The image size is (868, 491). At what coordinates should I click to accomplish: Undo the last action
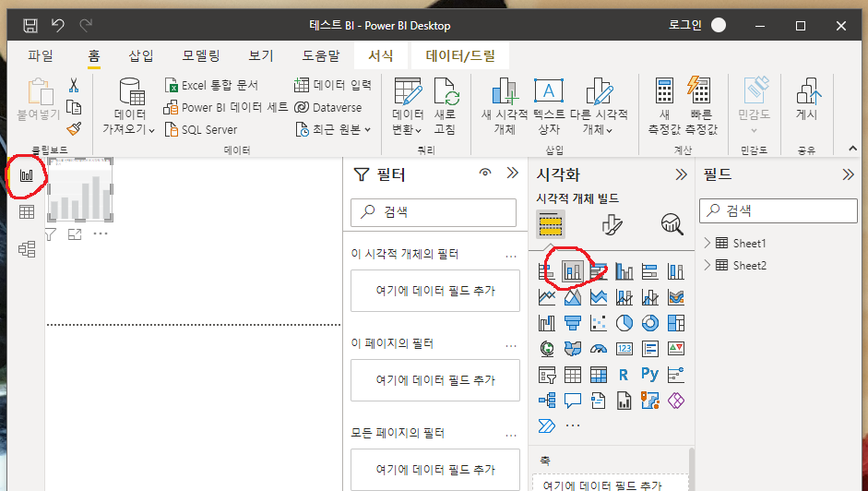click(57, 25)
